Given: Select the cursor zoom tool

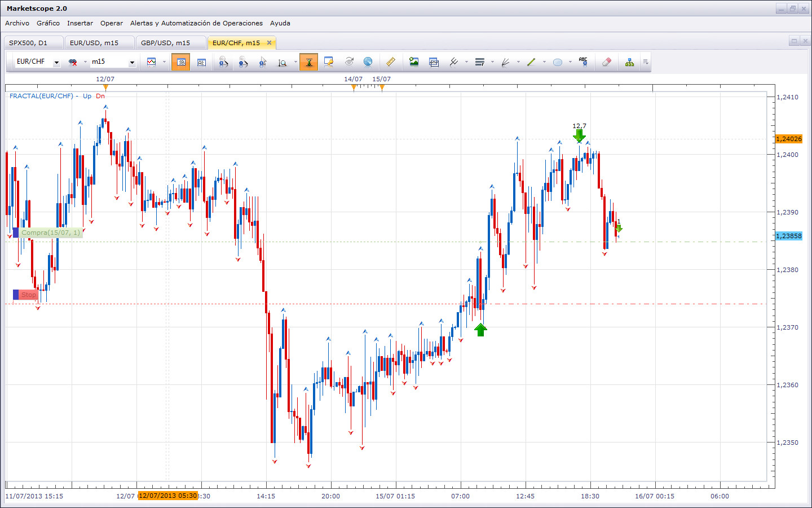Looking at the screenshot, I should point(263,62).
